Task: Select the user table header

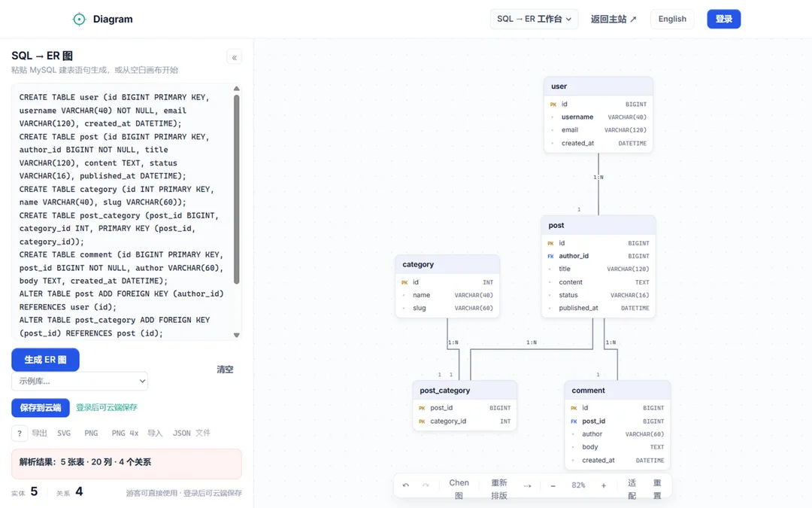Action: [598, 87]
